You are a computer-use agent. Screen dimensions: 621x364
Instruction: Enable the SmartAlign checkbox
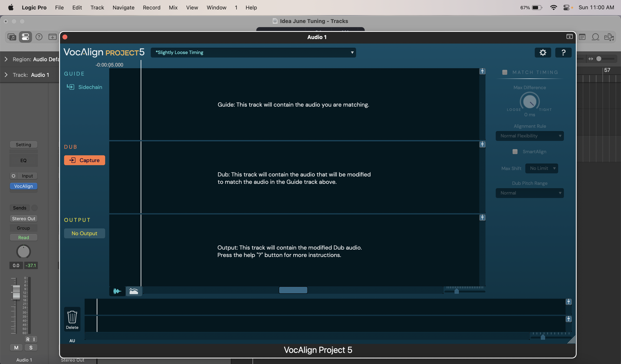[x=515, y=152]
